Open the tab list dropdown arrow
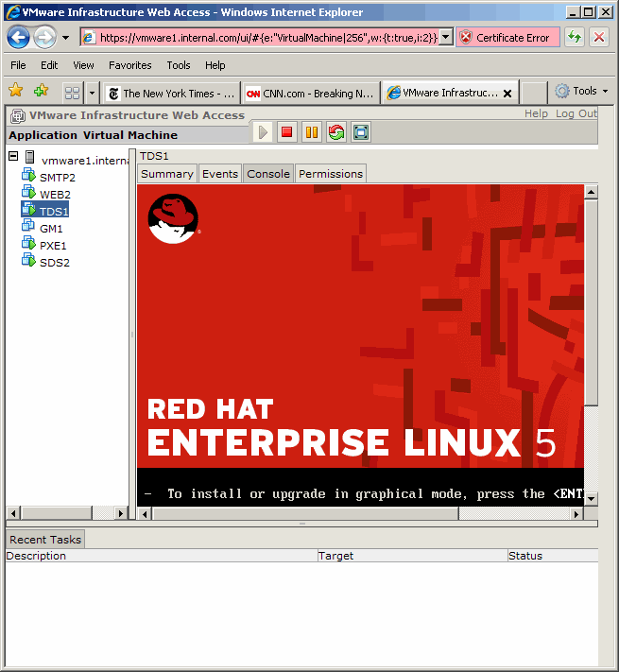The width and height of the screenshot is (619, 672). click(x=93, y=93)
